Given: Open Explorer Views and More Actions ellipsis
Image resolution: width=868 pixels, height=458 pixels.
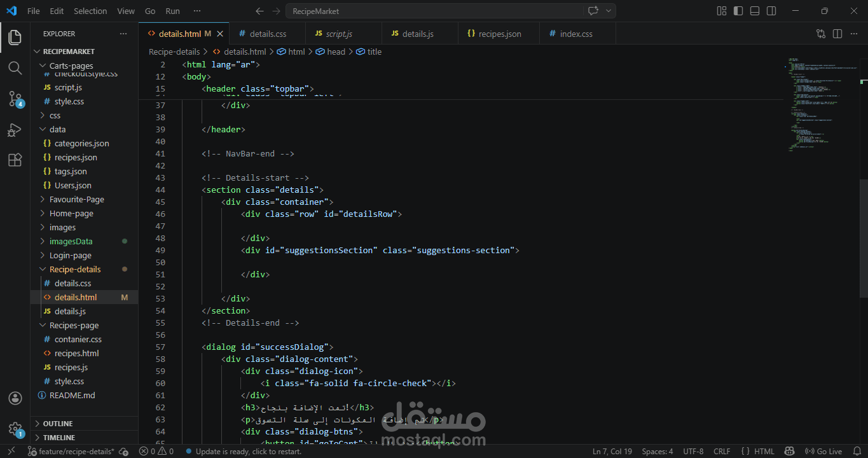Looking at the screenshot, I should coord(123,34).
